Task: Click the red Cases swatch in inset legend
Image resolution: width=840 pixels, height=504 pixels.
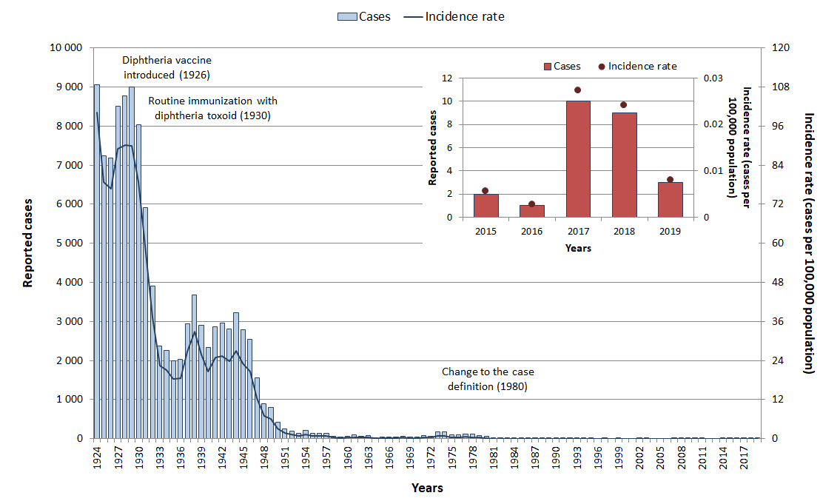Action: click(x=547, y=67)
